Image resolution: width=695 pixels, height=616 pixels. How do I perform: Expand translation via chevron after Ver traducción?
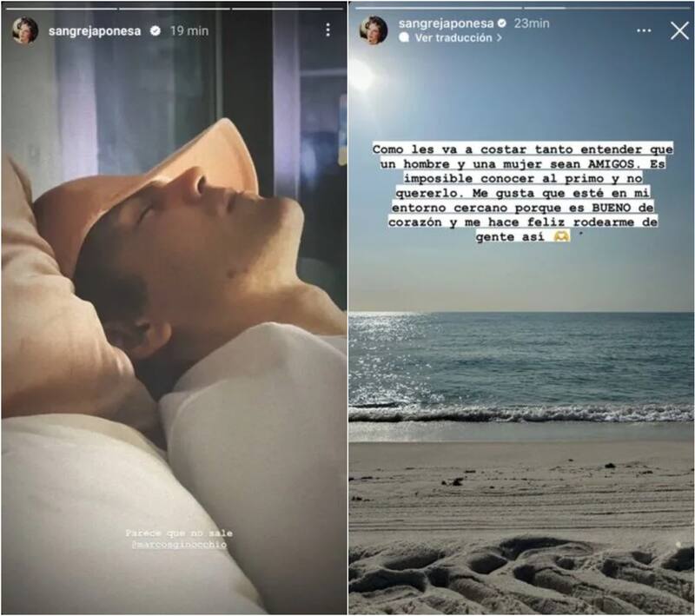tap(500, 38)
